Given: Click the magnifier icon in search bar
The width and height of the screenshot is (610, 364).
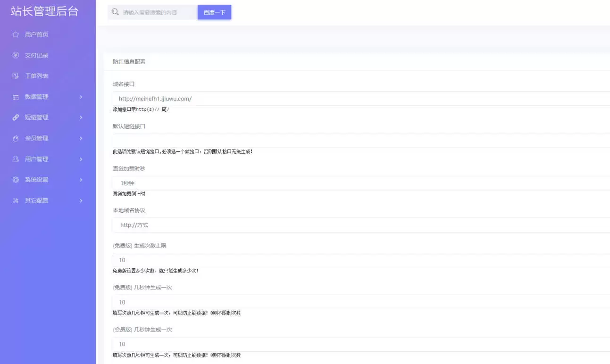Looking at the screenshot, I should [x=115, y=12].
